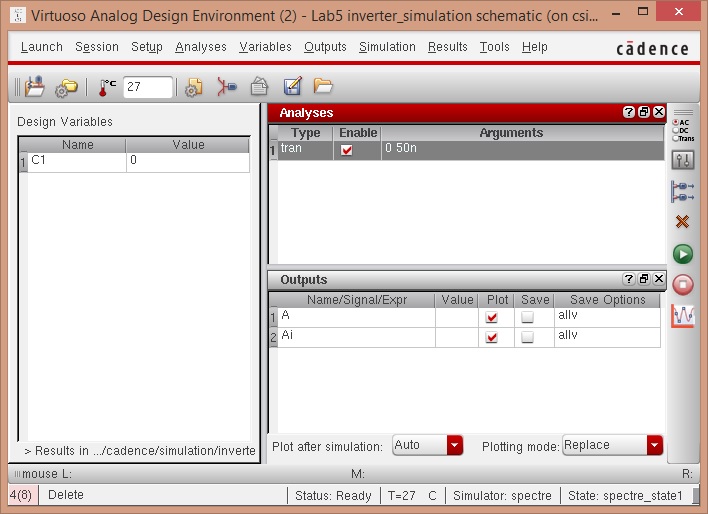Open the Plot after simulation dropdown
The image size is (708, 514).
[x=455, y=445]
